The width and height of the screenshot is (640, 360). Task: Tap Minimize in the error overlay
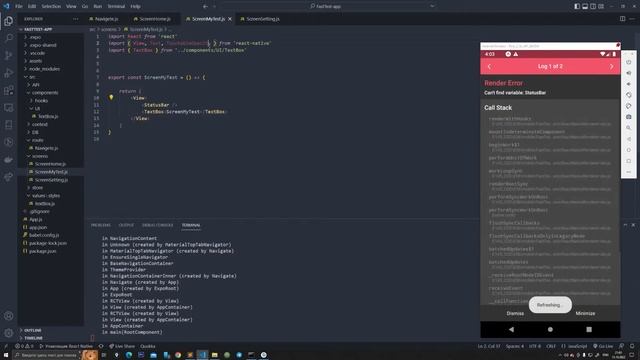click(x=585, y=313)
